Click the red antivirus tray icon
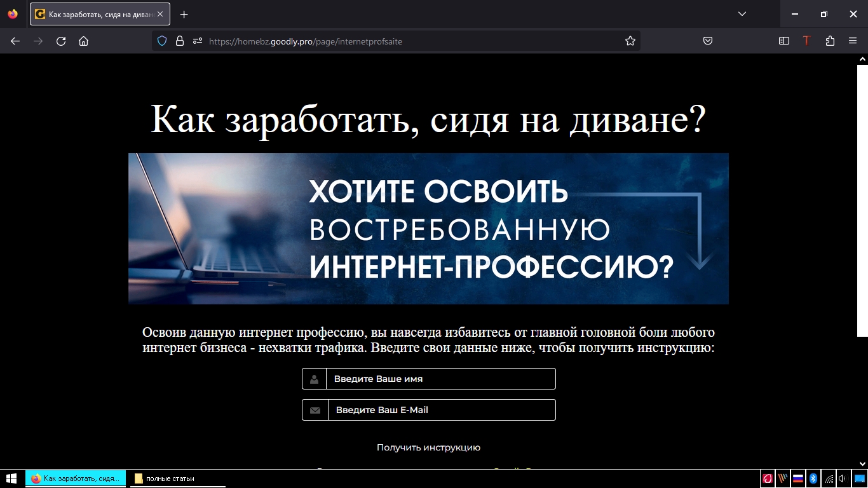 (x=768, y=478)
